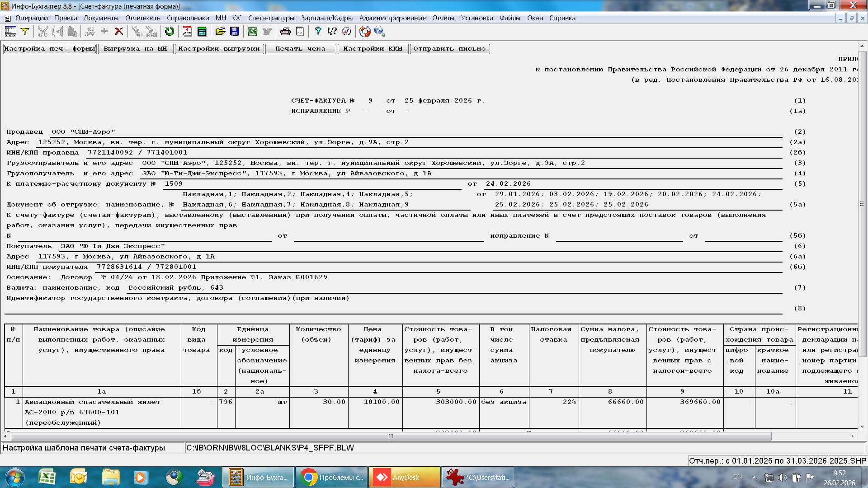The width and height of the screenshot is (868, 488).
Task: Open the Справочники menu
Action: (188, 18)
